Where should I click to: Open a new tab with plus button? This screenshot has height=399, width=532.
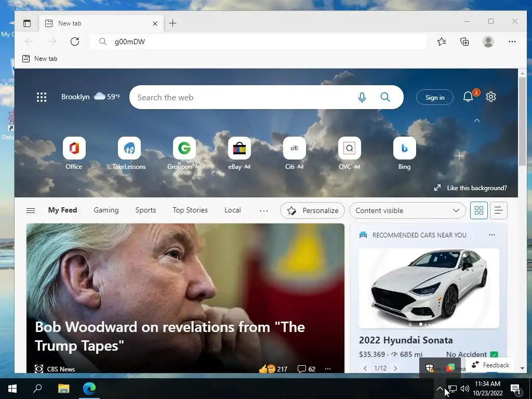(172, 23)
